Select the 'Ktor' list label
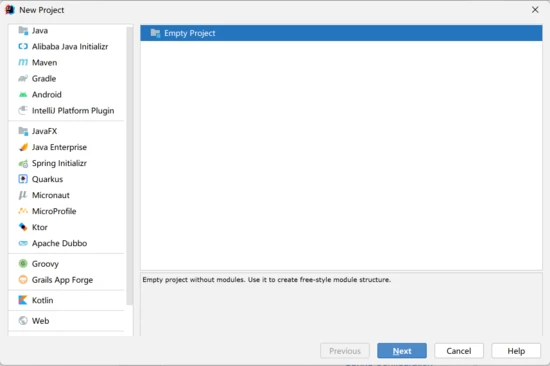Image resolution: width=550 pixels, height=366 pixels. [40, 227]
